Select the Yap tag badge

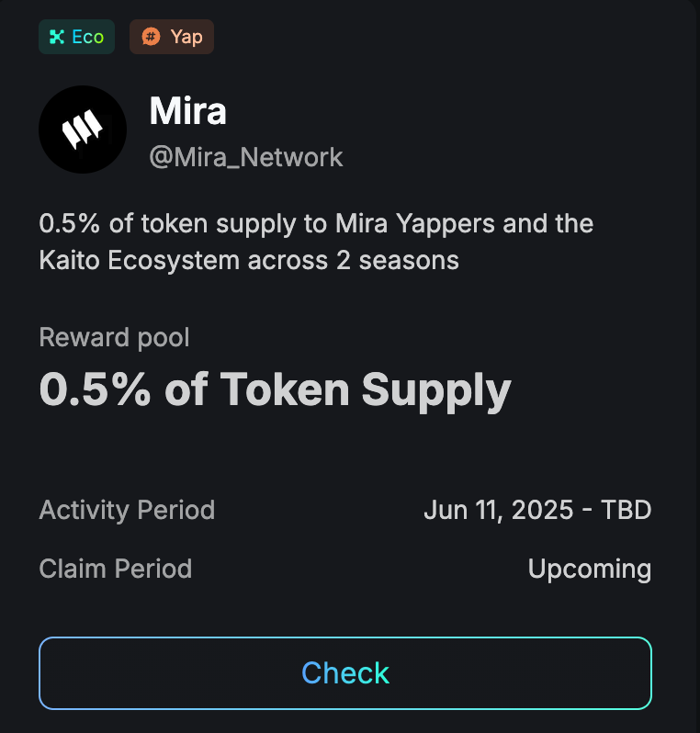pos(172,37)
